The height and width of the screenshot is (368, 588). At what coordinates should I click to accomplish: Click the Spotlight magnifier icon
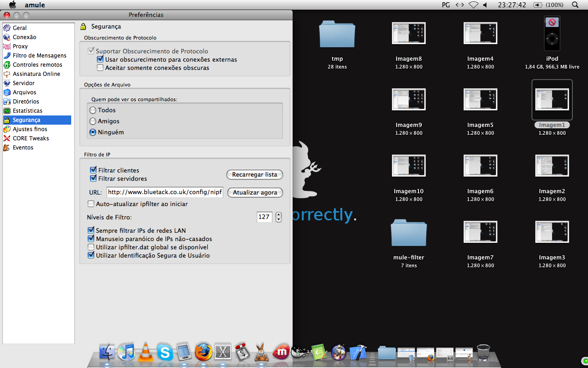[575, 5]
